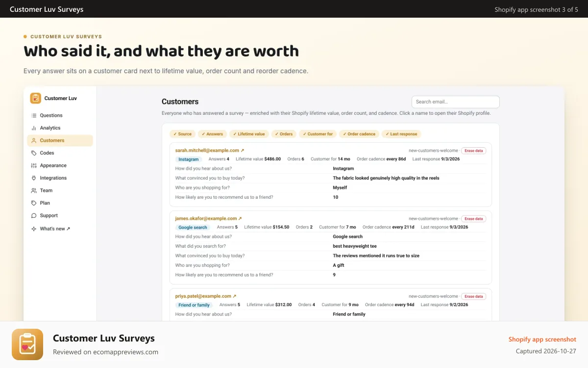The height and width of the screenshot is (368, 588).
Task: Open Integrations from the sidebar
Action: click(60, 178)
